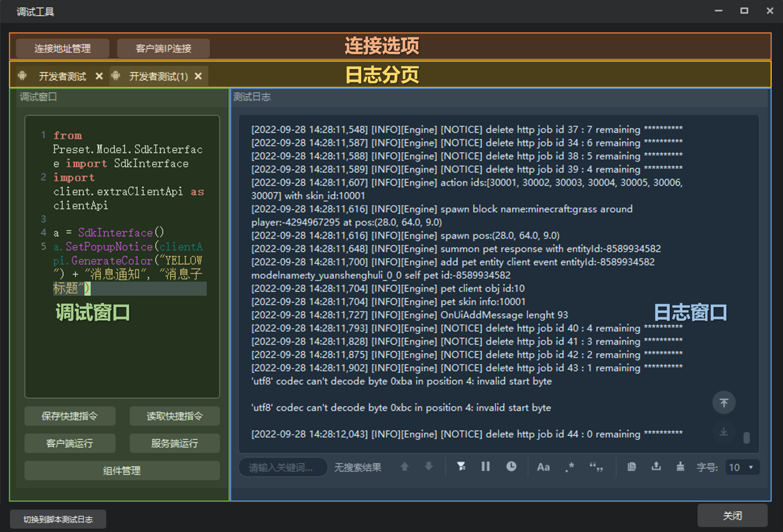Export the log with upload icon
This screenshot has width=783, height=532.
coord(656,467)
